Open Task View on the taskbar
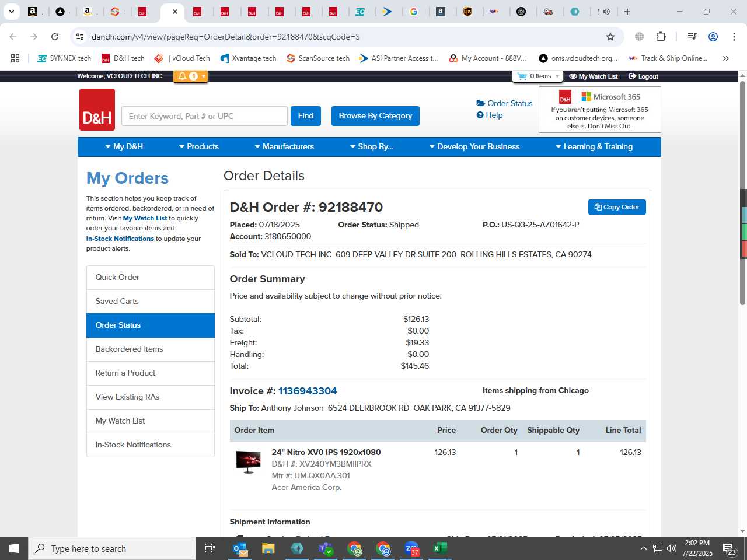 click(x=210, y=548)
